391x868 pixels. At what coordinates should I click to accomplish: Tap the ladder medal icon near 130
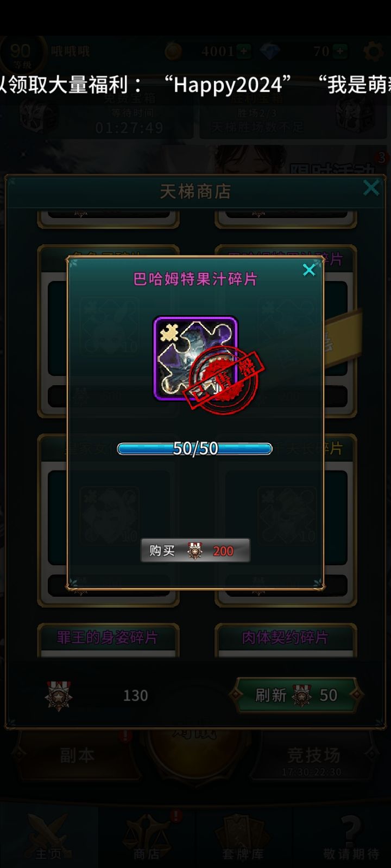coord(59,696)
